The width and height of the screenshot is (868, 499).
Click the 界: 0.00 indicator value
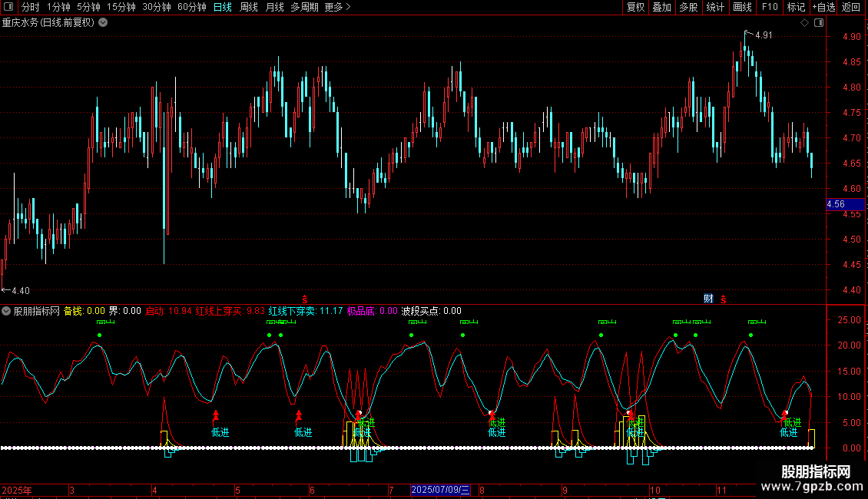125,312
